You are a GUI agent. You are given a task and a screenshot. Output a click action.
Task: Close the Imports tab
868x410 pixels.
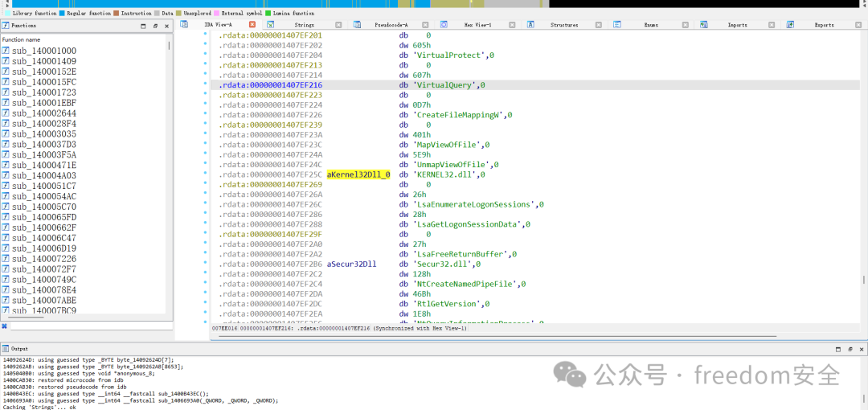click(772, 25)
